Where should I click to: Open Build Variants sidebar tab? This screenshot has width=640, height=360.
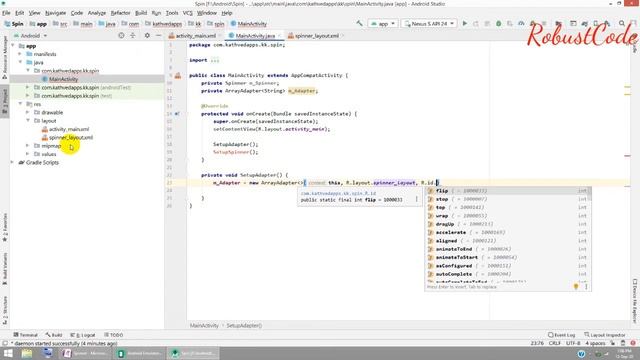coord(5,269)
